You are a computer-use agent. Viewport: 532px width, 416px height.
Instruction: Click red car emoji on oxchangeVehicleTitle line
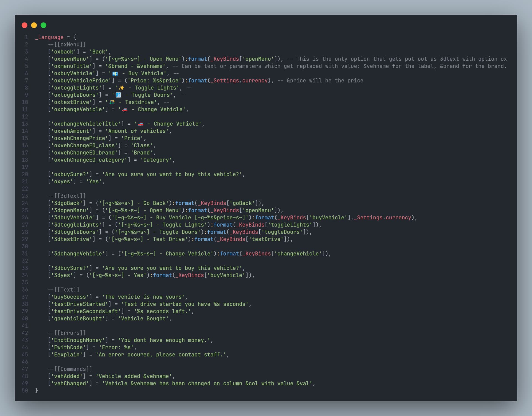click(x=141, y=124)
